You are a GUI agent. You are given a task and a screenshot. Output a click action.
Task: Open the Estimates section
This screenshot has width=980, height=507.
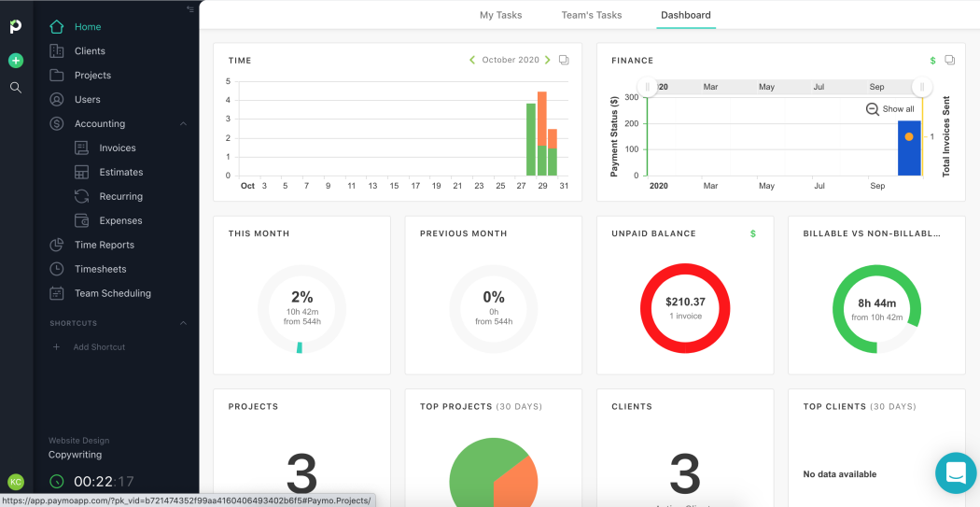point(120,172)
